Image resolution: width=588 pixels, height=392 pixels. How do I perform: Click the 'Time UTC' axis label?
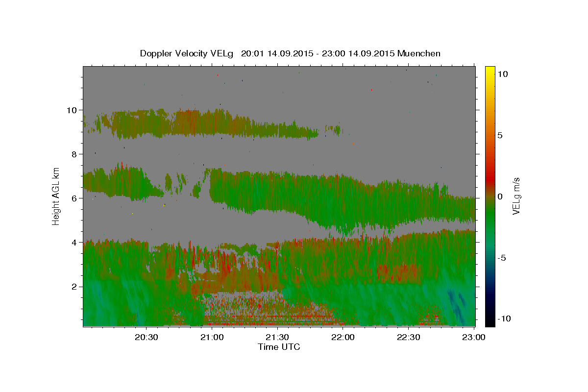pos(279,347)
